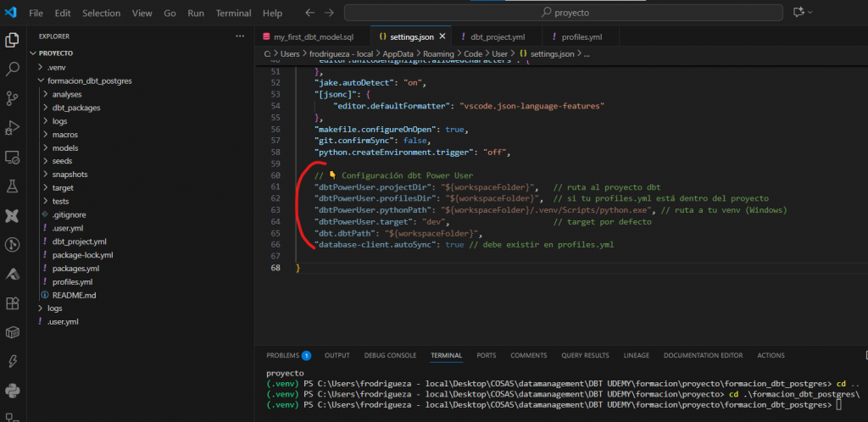Viewport: 868px width, 422px height.
Task: Open Run and Debug view
Action: tap(13, 128)
